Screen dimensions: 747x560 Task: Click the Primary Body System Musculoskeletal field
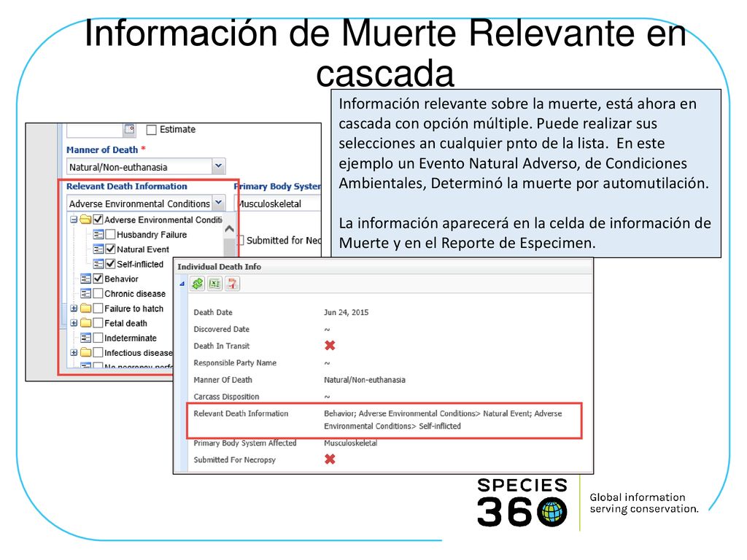[278, 203]
